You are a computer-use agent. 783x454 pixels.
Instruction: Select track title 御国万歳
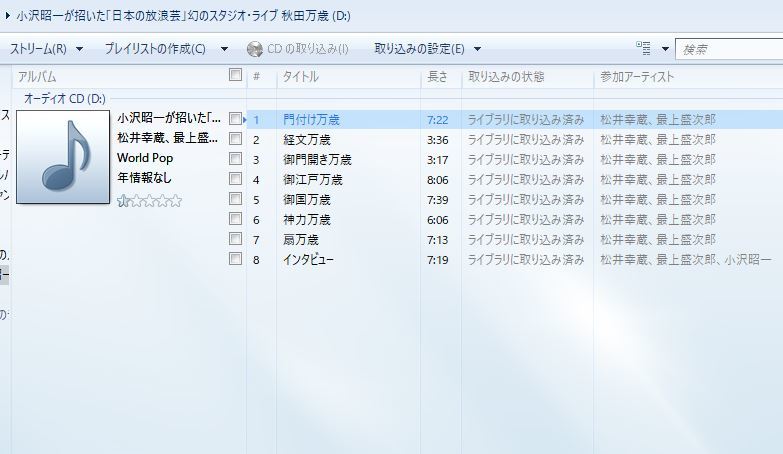[307, 200]
